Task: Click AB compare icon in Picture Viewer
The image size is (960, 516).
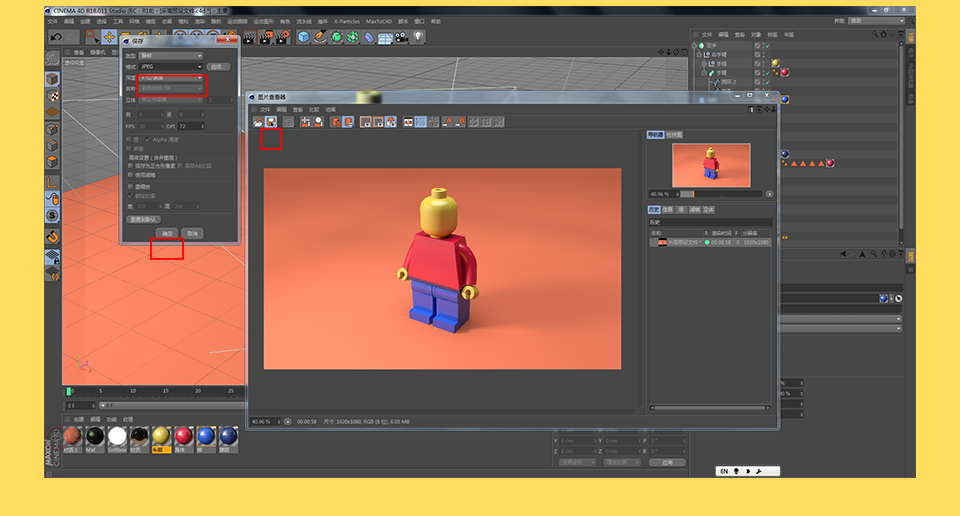Action: click(x=408, y=122)
